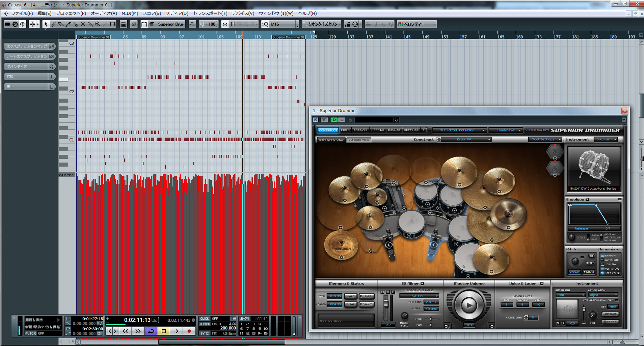The width and height of the screenshot is (644, 346).
Task: Open the Load/Save dropdown
Action: (505, 130)
